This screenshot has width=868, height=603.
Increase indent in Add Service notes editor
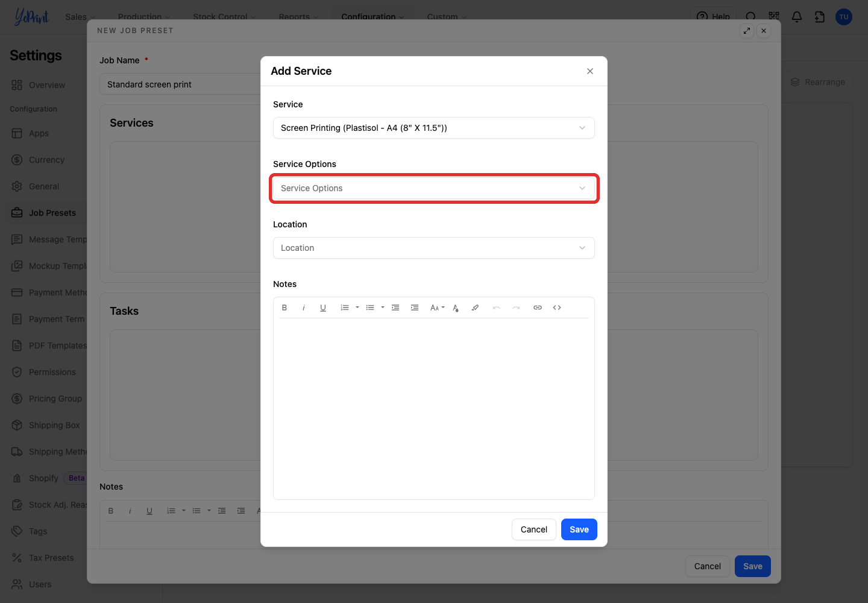coord(415,308)
